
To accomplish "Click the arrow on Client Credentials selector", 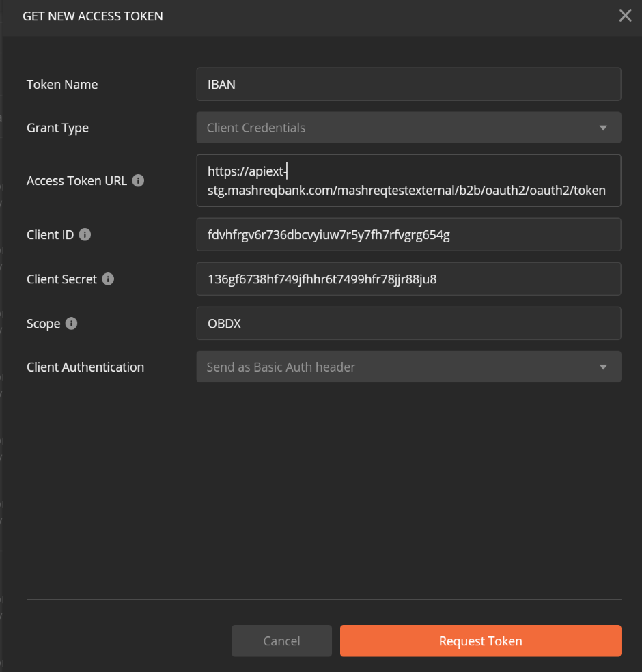I will [602, 128].
